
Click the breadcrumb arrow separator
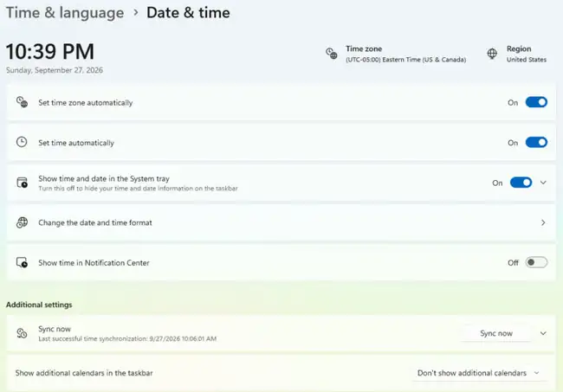point(136,13)
